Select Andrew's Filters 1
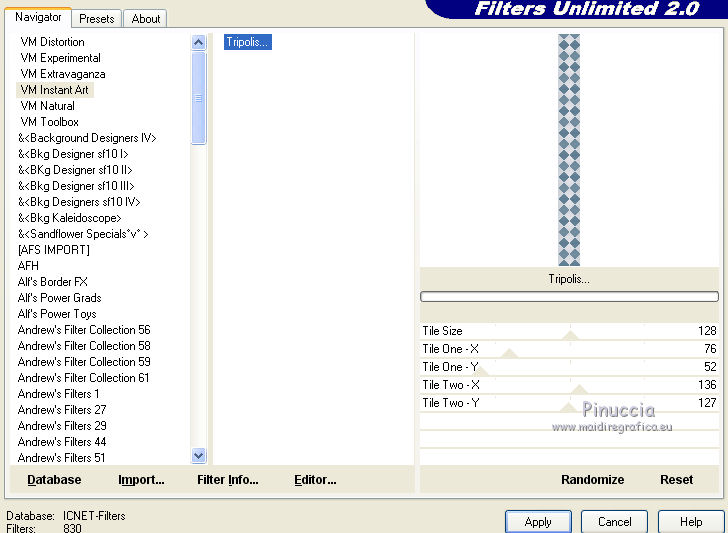The height and width of the screenshot is (533, 728). pos(58,394)
